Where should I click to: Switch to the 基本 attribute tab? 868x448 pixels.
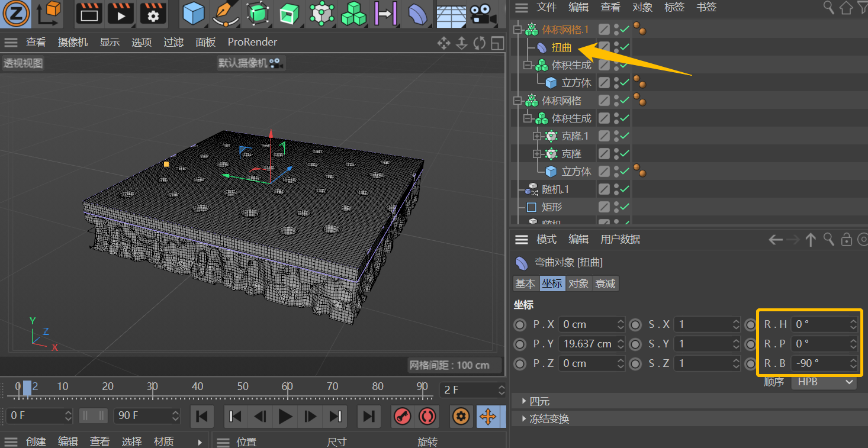click(525, 283)
